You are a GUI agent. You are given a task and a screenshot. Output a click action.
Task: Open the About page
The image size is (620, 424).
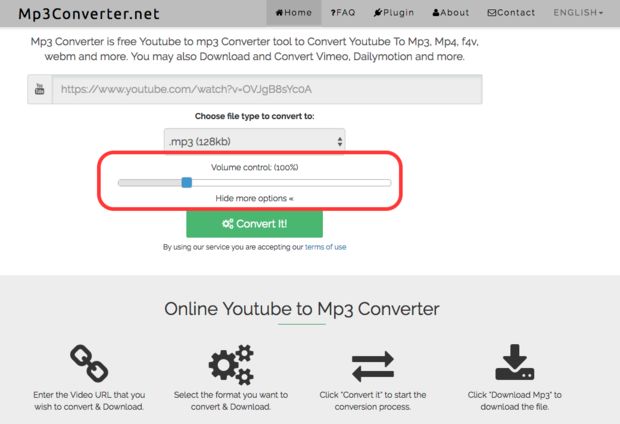coord(451,13)
